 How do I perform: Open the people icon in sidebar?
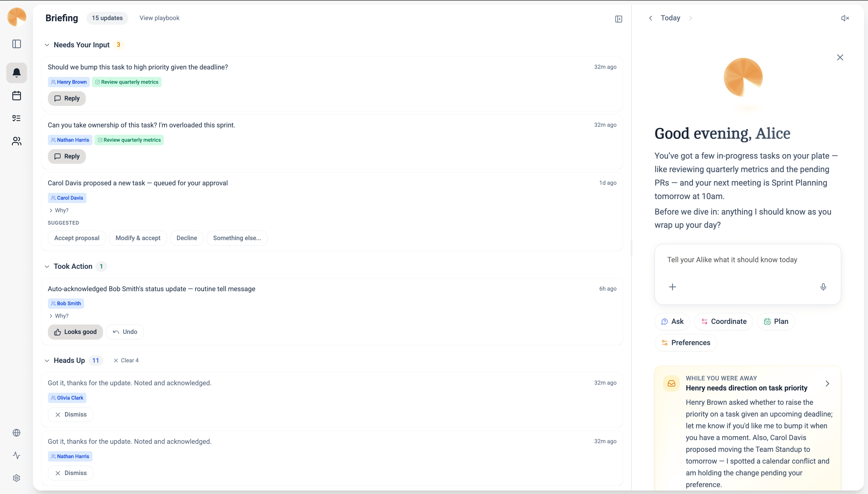pyautogui.click(x=16, y=141)
